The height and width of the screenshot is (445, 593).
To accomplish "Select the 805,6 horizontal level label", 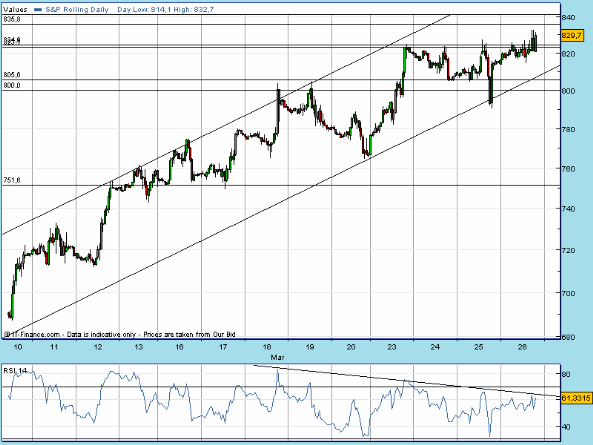I will click(12, 75).
